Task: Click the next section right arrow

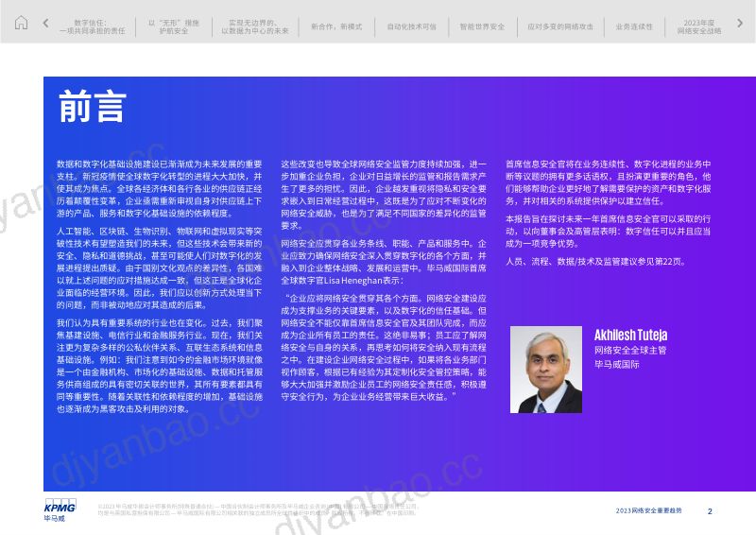Action: pyautogui.click(x=740, y=23)
